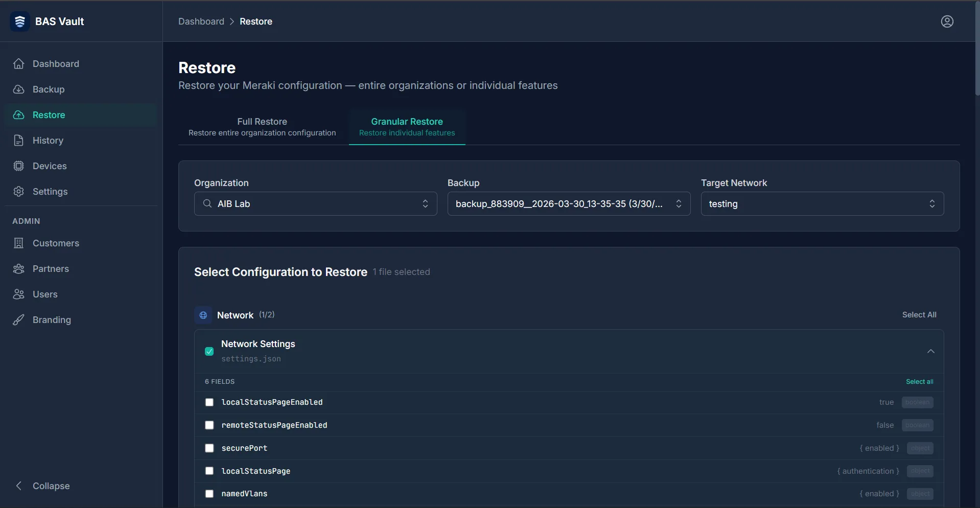Click the '1 file selected' text
The image size is (980, 508).
point(401,272)
